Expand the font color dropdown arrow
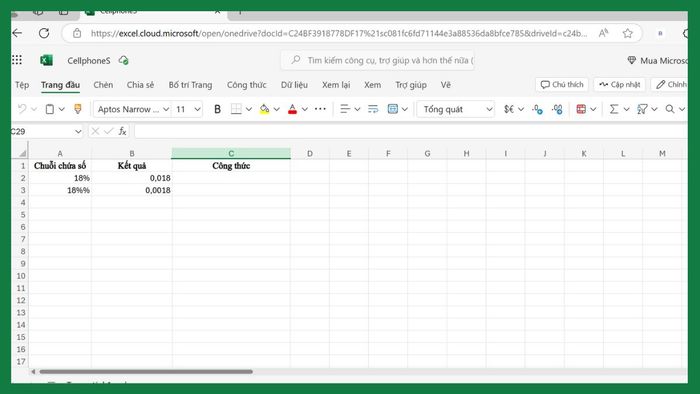Screen dimensions: 700x394 point(304,109)
